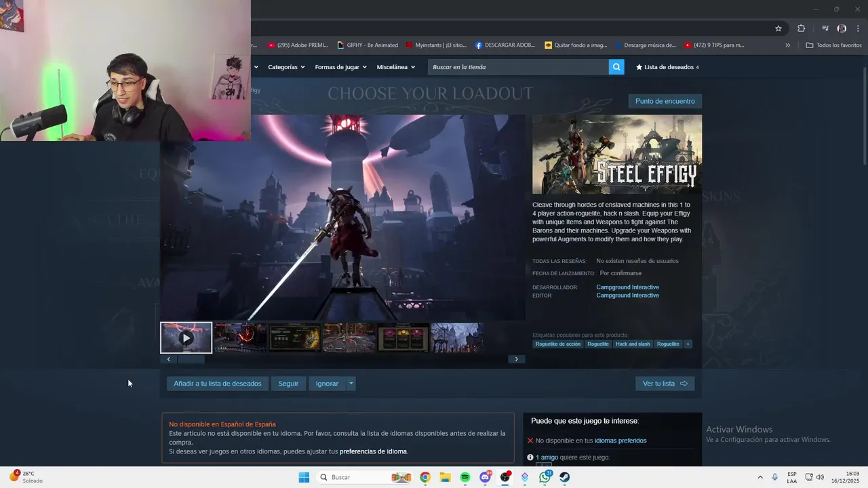The height and width of the screenshot is (488, 868).
Task: Bookmark this page with the star icon
Action: pos(778,28)
